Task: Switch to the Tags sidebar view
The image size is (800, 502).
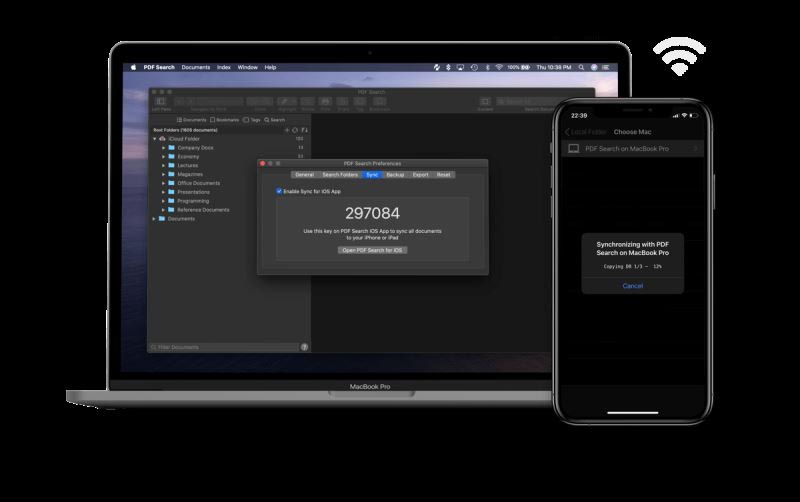Action: point(252,120)
